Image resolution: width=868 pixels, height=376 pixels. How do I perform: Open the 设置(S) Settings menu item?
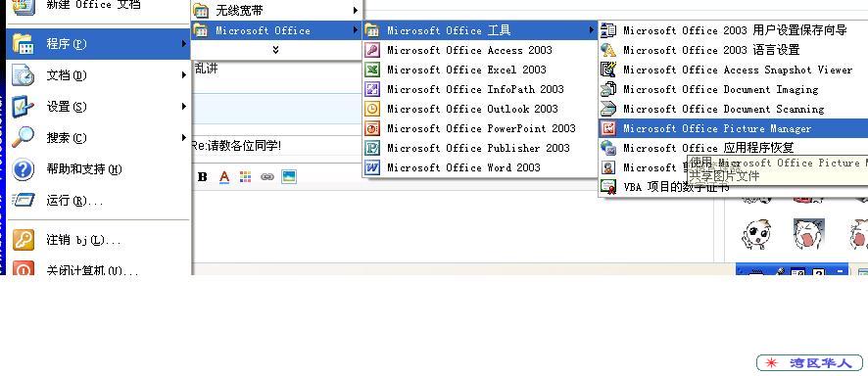pyautogui.click(x=99, y=107)
